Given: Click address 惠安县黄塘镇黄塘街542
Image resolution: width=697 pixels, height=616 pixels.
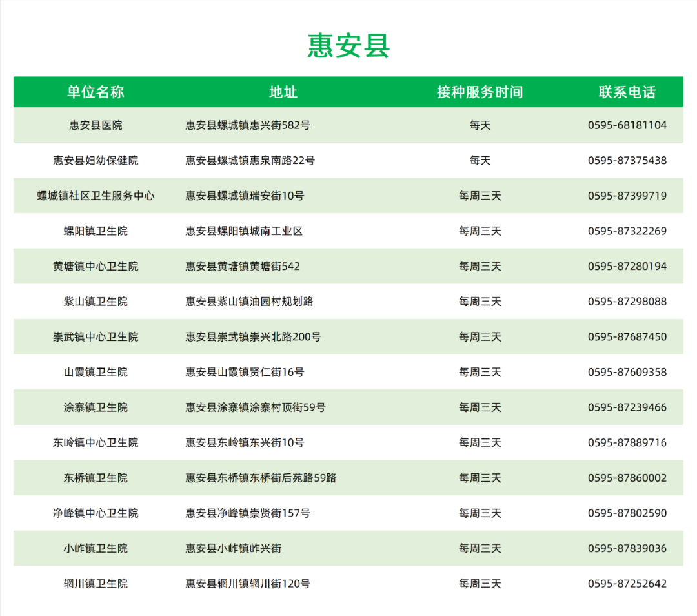Looking at the screenshot, I should (x=243, y=266).
